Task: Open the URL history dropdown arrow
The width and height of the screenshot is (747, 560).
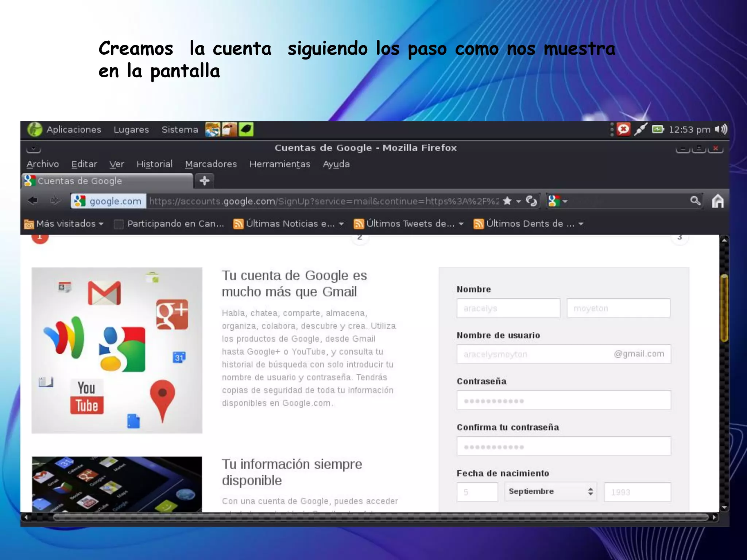Action: (x=518, y=201)
